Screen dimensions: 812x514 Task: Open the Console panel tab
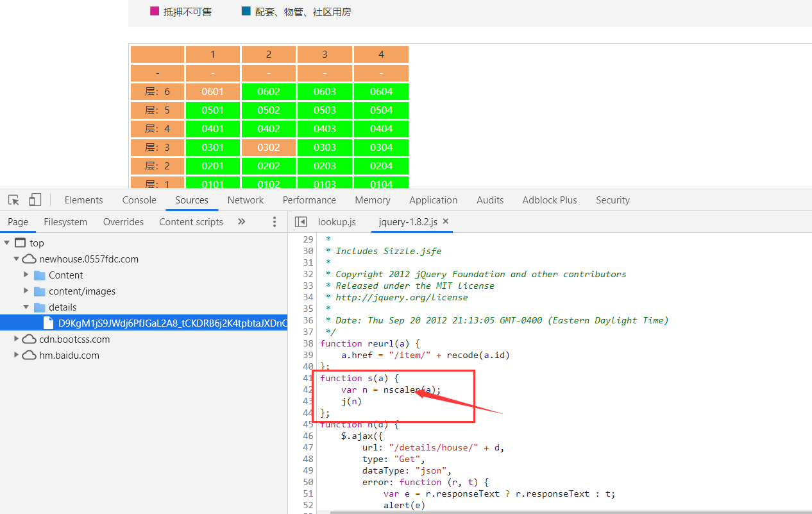pos(139,200)
